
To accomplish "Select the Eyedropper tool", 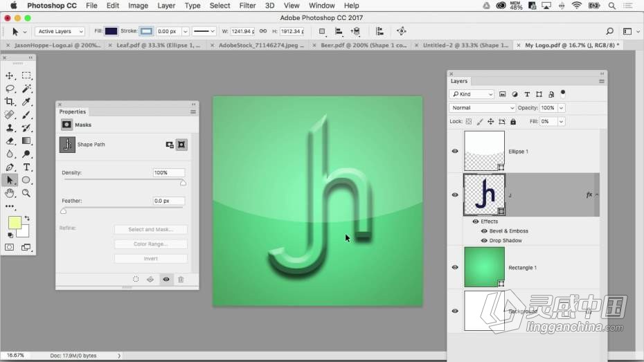I will click(26, 101).
